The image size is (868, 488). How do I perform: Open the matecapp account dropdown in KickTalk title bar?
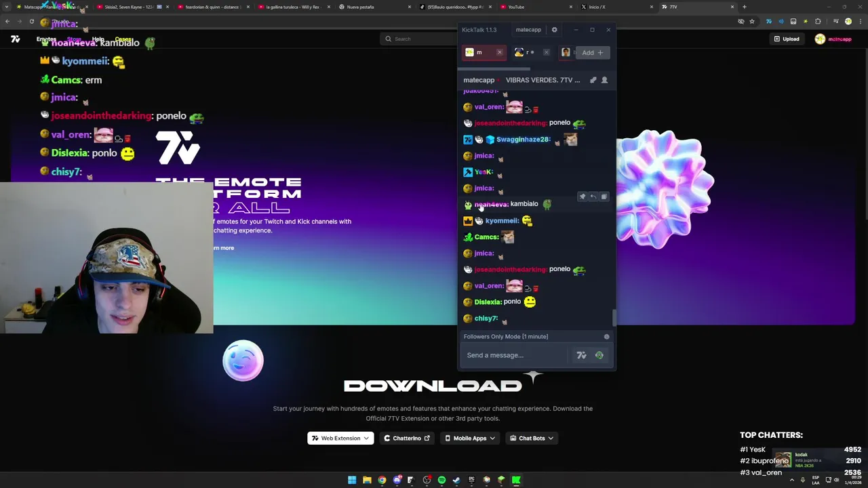click(528, 30)
